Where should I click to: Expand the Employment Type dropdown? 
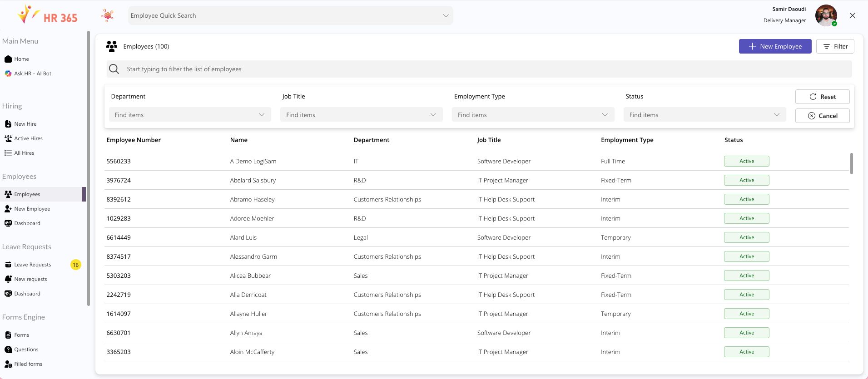(x=533, y=115)
